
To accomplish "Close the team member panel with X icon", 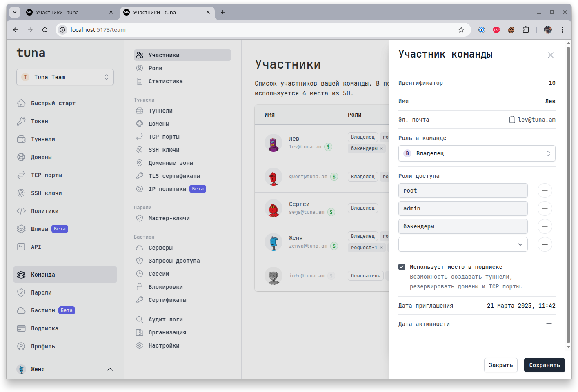I will tap(550, 55).
